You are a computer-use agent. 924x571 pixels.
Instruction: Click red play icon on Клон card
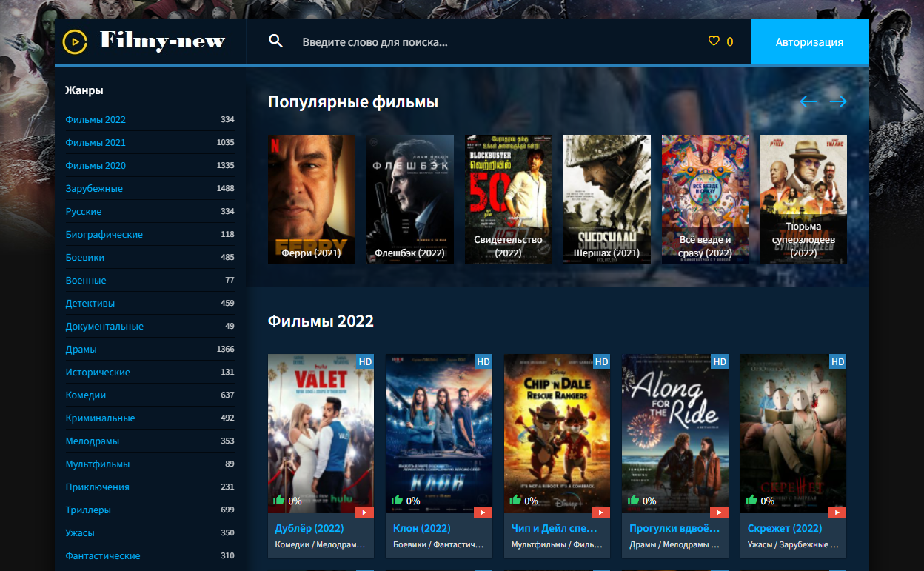[483, 512]
